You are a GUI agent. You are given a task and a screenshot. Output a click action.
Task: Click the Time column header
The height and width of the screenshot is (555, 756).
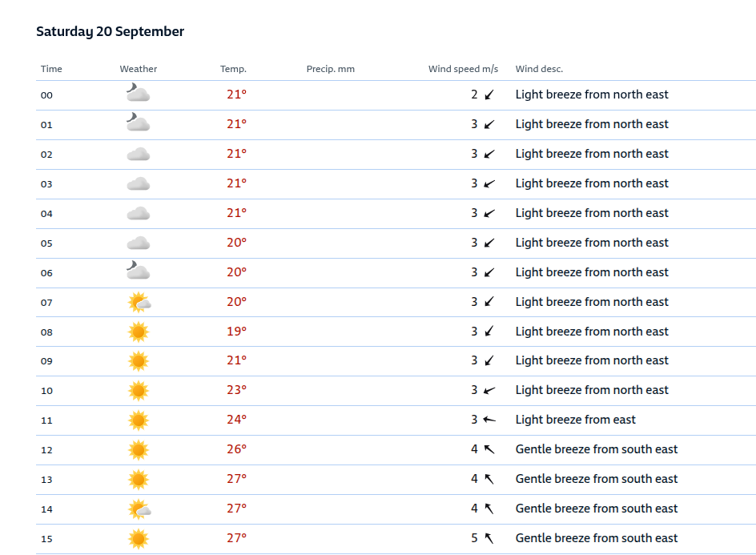pyautogui.click(x=51, y=69)
